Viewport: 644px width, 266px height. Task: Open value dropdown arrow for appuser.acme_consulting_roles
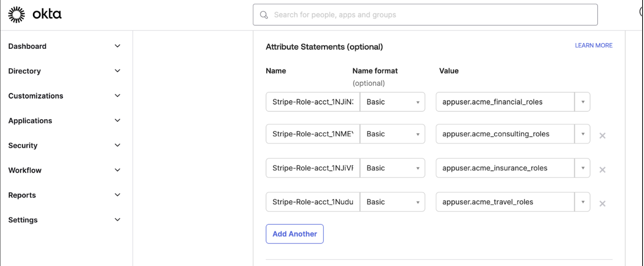582,134
